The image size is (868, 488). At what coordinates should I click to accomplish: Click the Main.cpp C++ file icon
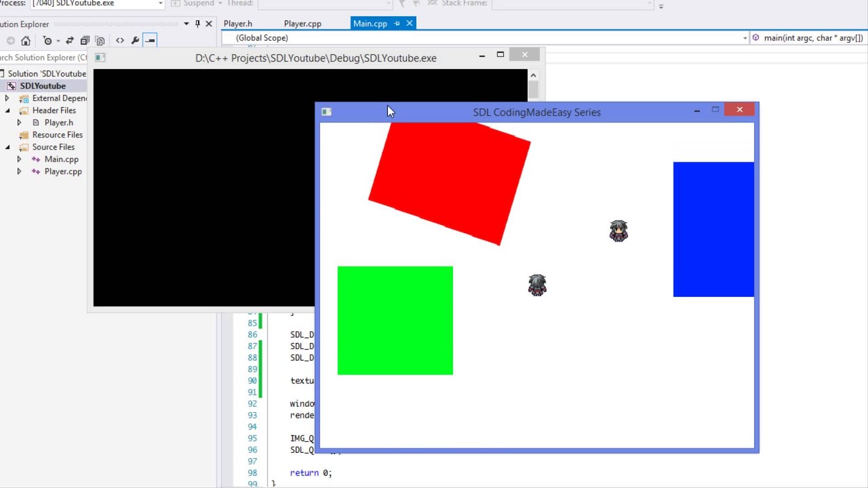pyautogui.click(x=36, y=159)
